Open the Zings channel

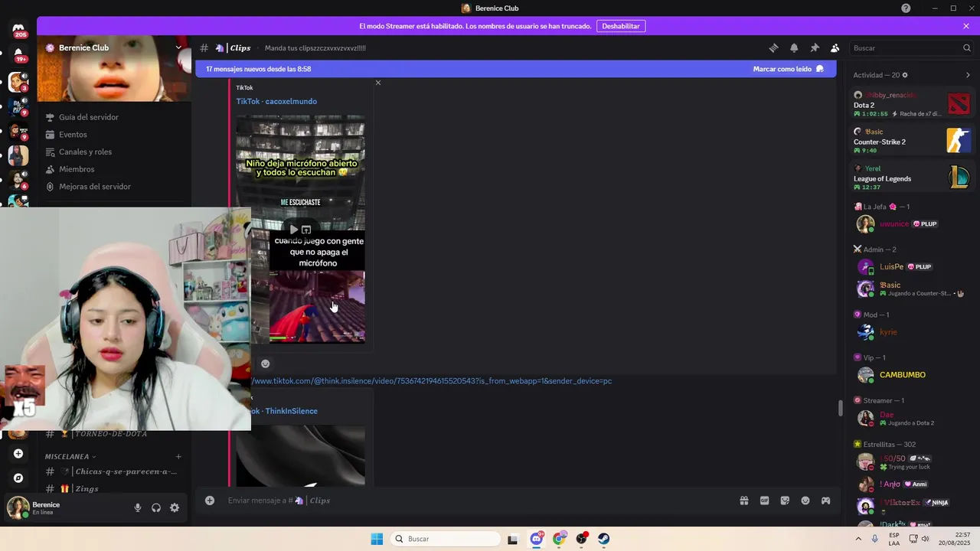(113, 488)
